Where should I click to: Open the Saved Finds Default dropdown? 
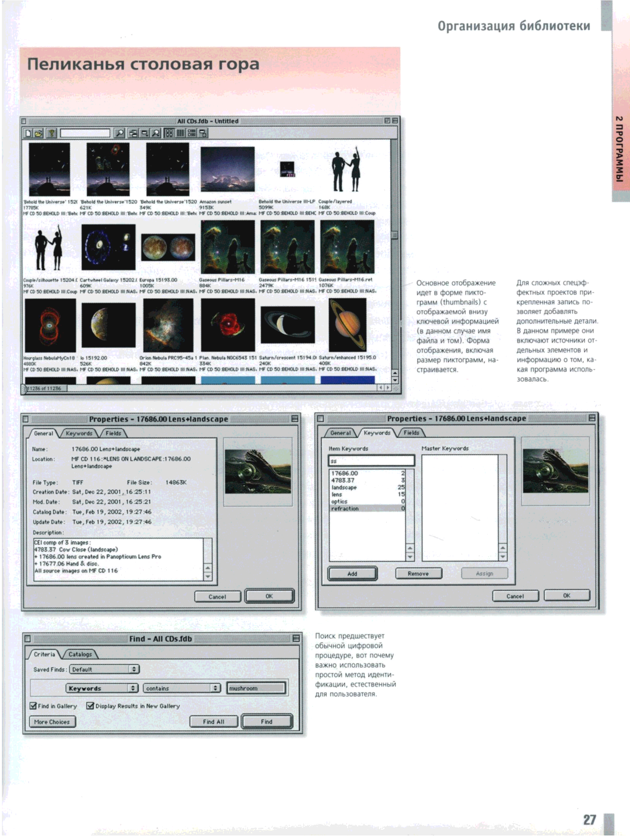[x=104, y=669]
